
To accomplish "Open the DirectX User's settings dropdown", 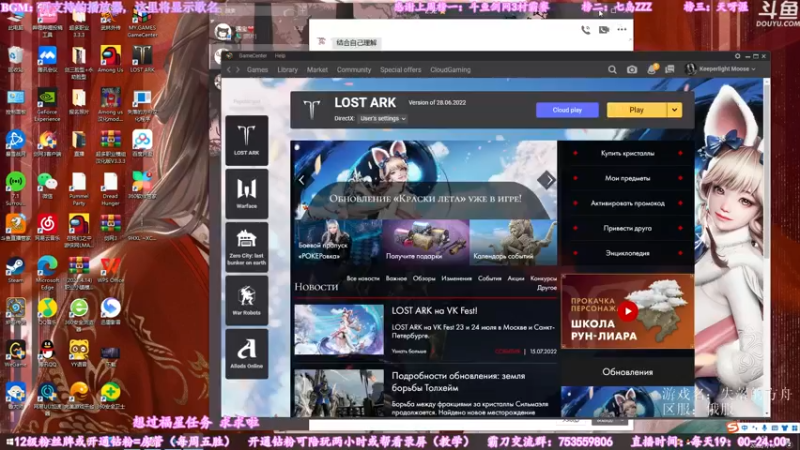I will pos(382,118).
